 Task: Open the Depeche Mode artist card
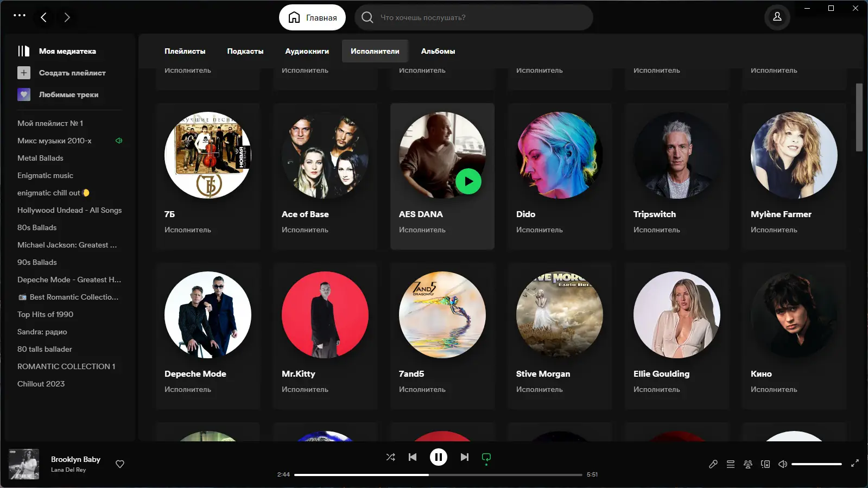[x=208, y=336]
